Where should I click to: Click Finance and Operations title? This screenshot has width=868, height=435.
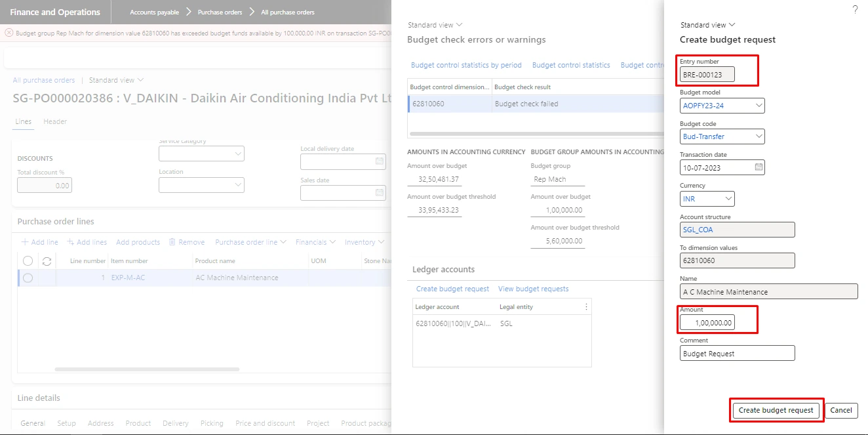(55, 12)
